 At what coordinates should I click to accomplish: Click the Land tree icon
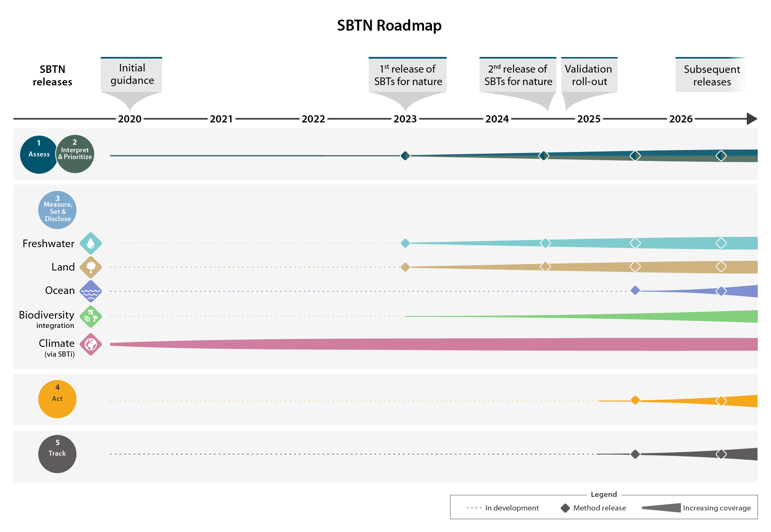click(91, 267)
